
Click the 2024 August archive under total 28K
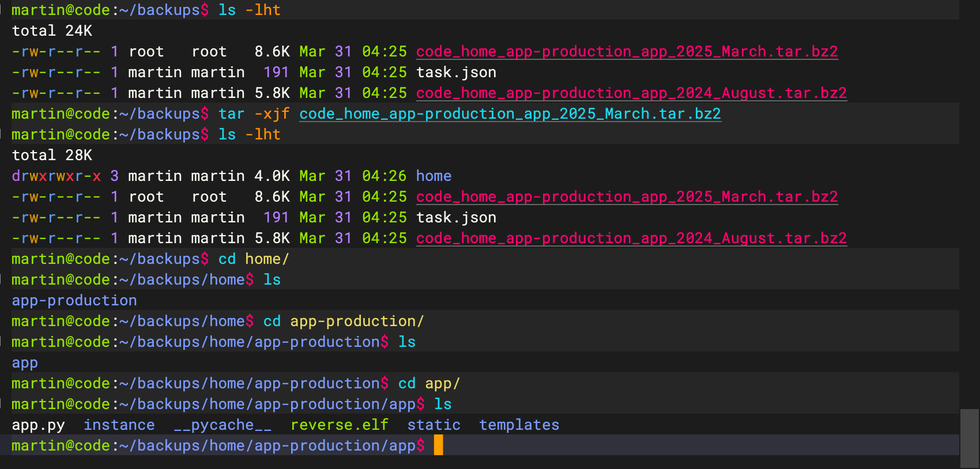point(631,238)
